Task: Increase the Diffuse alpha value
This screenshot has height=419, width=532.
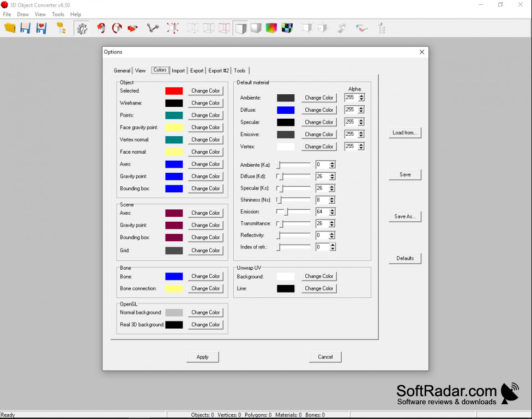Action: coord(361,108)
